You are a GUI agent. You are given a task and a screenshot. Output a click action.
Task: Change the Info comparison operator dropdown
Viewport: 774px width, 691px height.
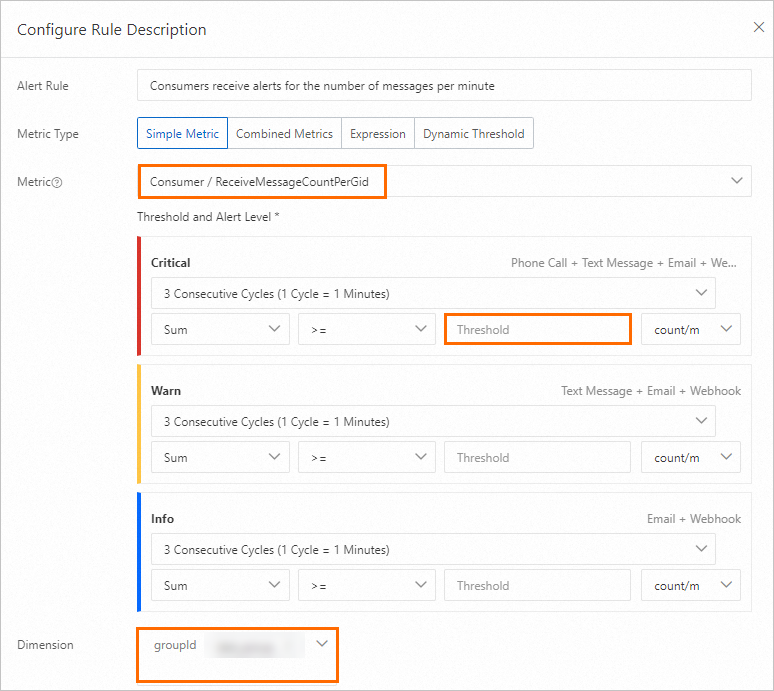pos(367,586)
